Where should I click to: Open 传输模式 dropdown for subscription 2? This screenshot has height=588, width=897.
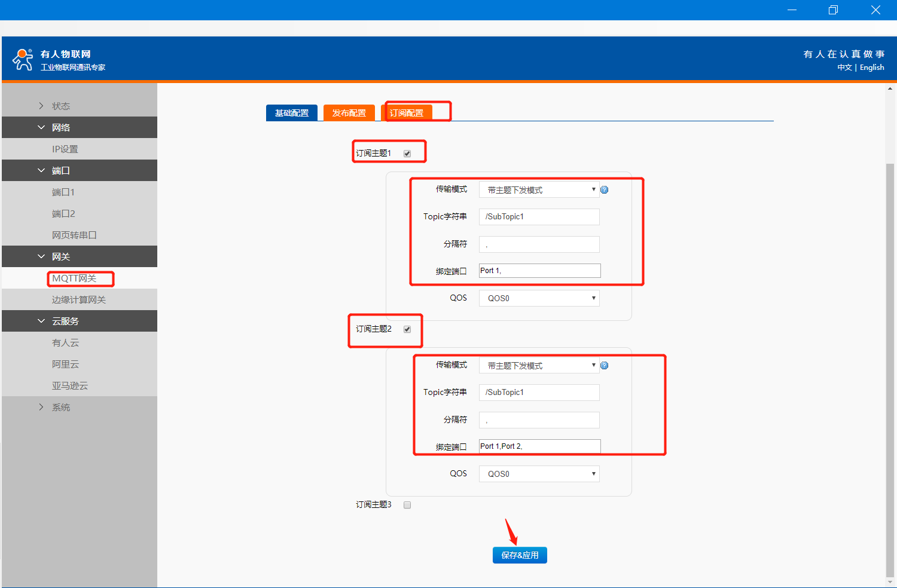pos(539,366)
